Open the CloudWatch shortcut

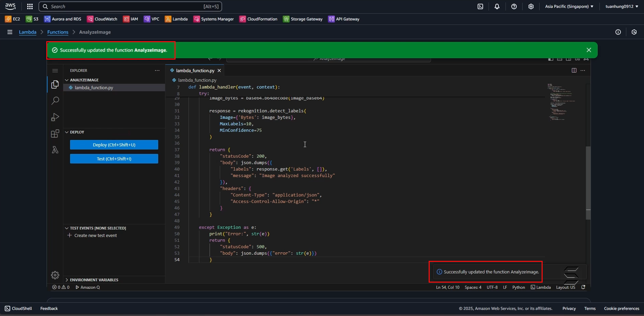pos(102,19)
